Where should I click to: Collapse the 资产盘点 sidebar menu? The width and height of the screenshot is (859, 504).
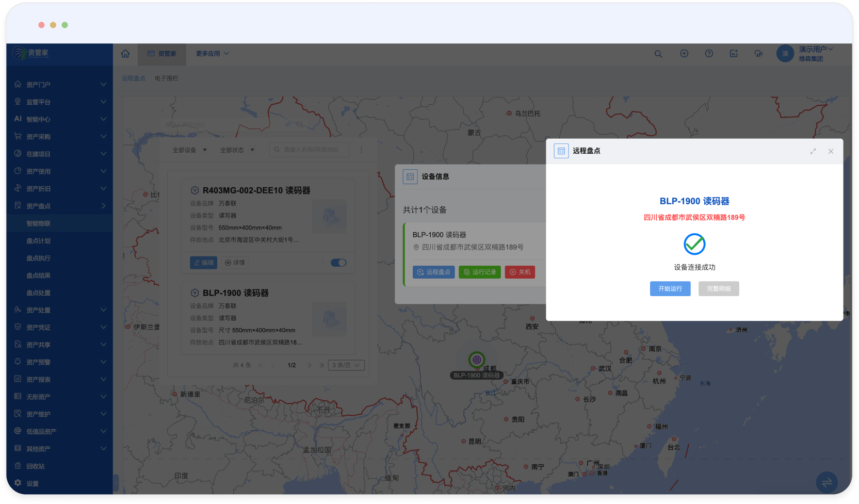[x=59, y=206]
